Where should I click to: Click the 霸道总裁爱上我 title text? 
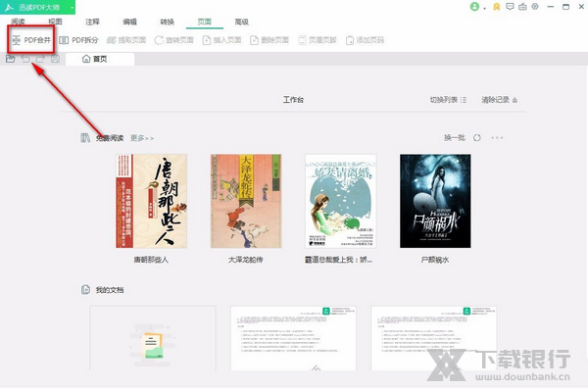click(x=339, y=260)
